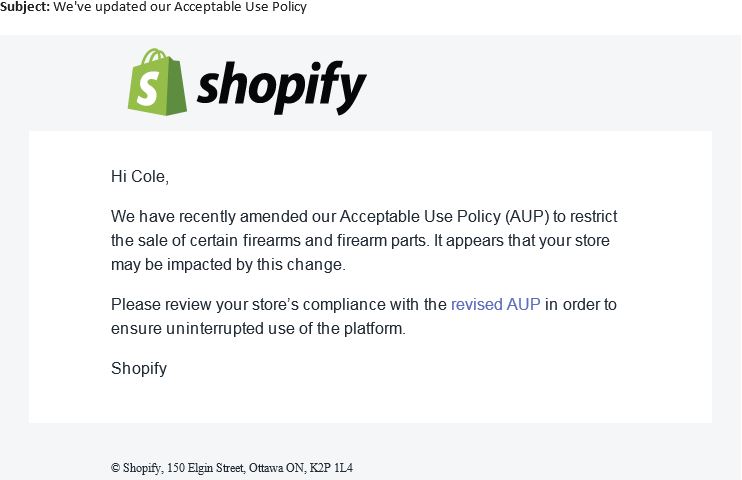Click the black Shopify wordmark text
The width and height of the screenshot is (742, 480).
point(281,86)
